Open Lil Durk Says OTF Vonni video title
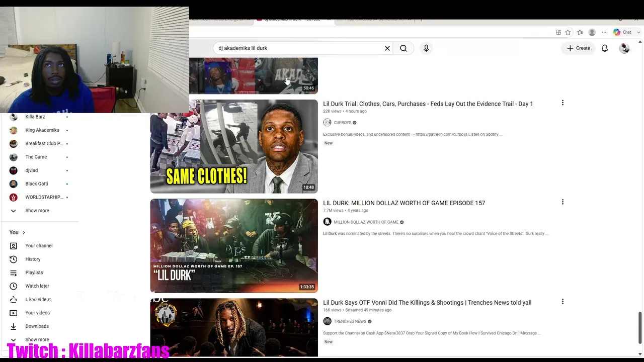 tap(427, 303)
